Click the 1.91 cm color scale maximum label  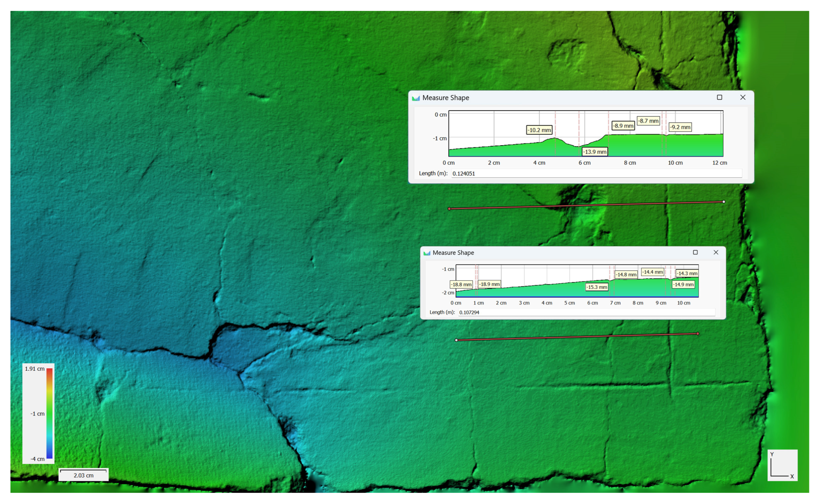tap(35, 369)
